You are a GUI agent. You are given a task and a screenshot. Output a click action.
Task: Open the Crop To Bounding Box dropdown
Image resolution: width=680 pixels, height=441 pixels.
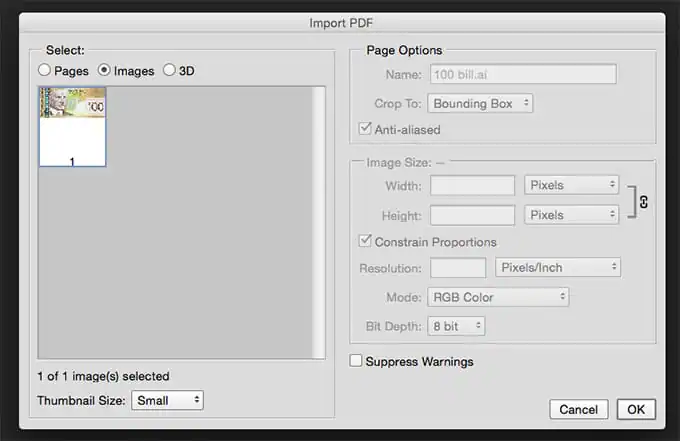[x=480, y=104]
